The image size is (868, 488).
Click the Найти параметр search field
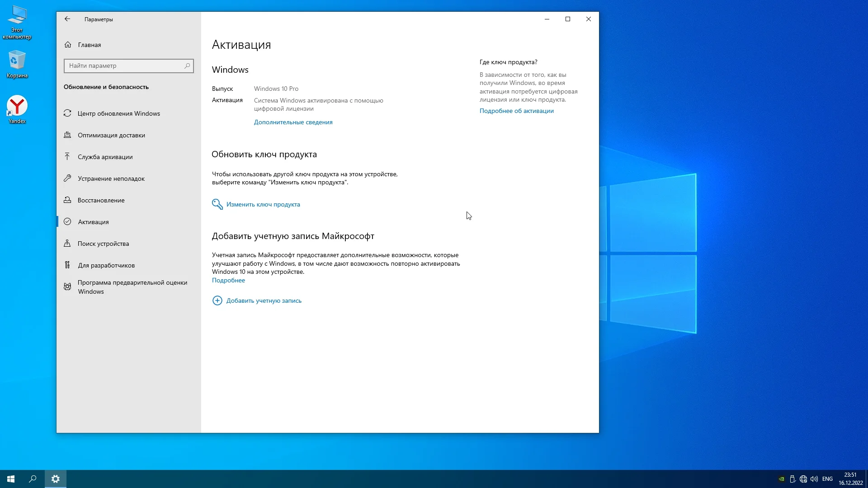click(124, 66)
